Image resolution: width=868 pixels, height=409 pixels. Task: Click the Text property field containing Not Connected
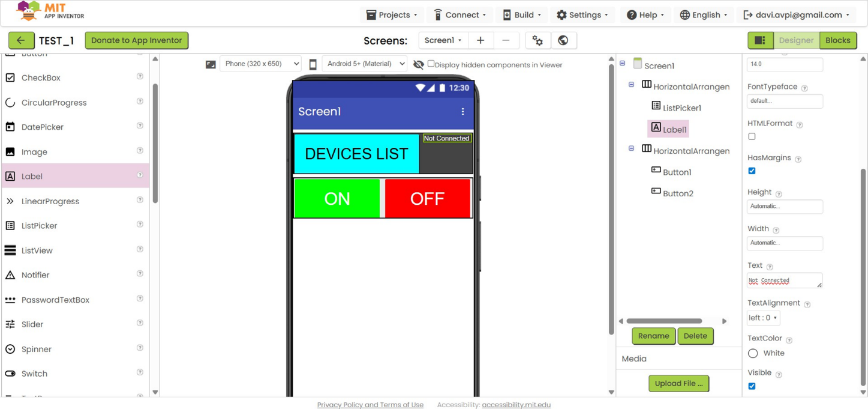(x=785, y=280)
